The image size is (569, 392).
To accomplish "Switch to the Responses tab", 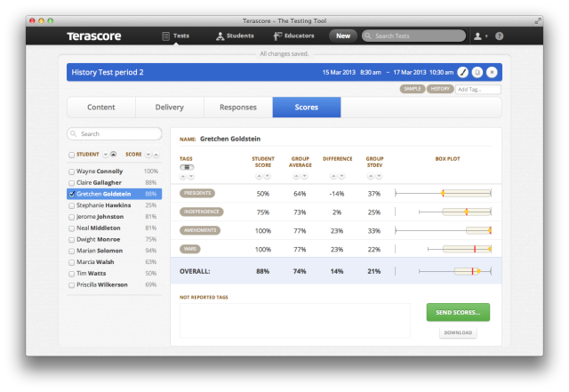I will tap(238, 107).
